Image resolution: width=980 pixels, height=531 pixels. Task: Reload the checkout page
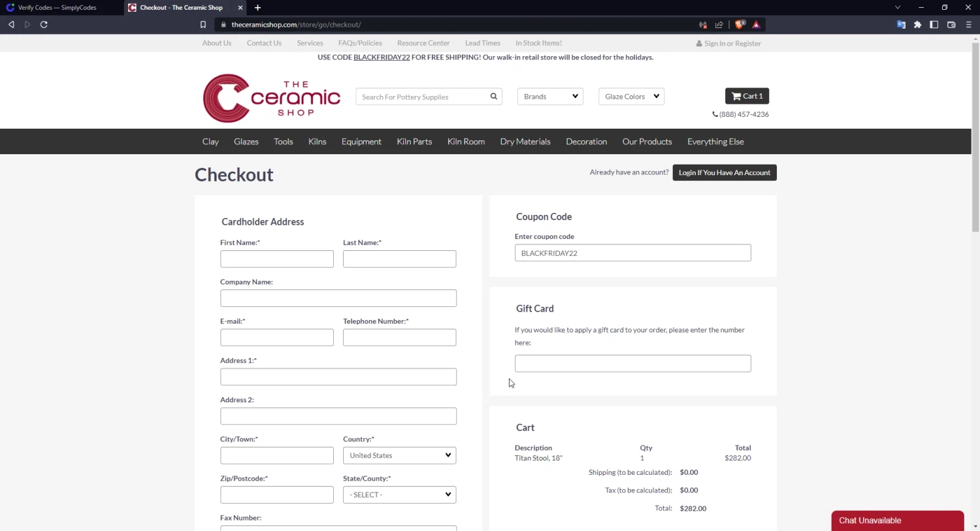coord(44,25)
